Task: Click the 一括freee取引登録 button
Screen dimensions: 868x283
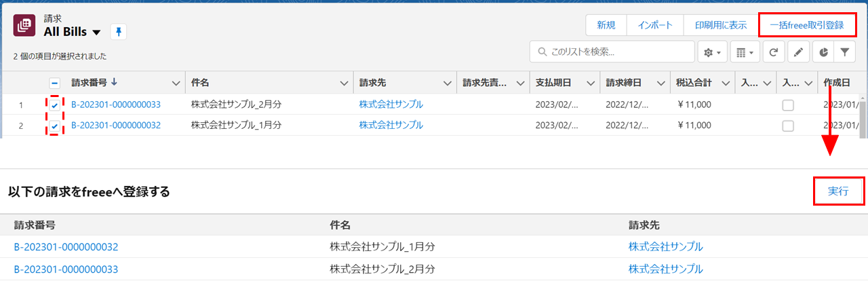Action: click(806, 25)
